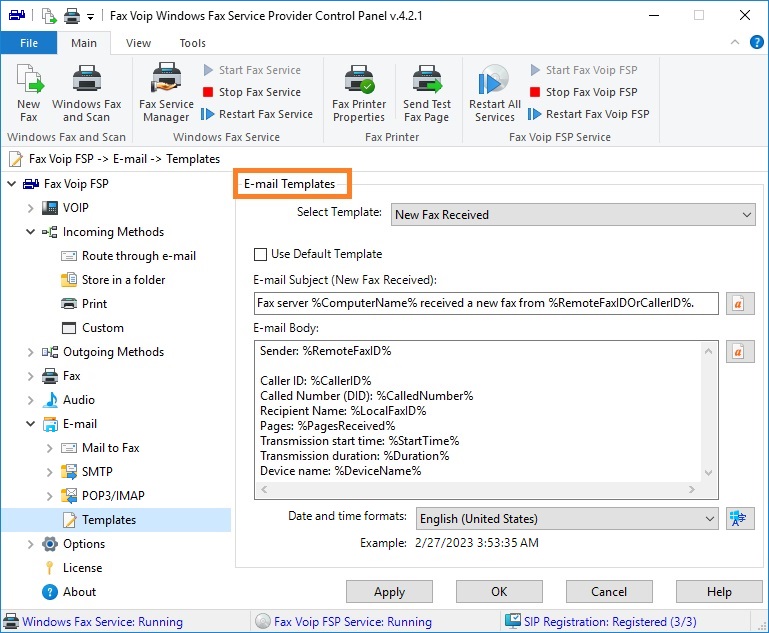Select the Custom incoming method
Screen dimensions: 769x633
coord(93,328)
